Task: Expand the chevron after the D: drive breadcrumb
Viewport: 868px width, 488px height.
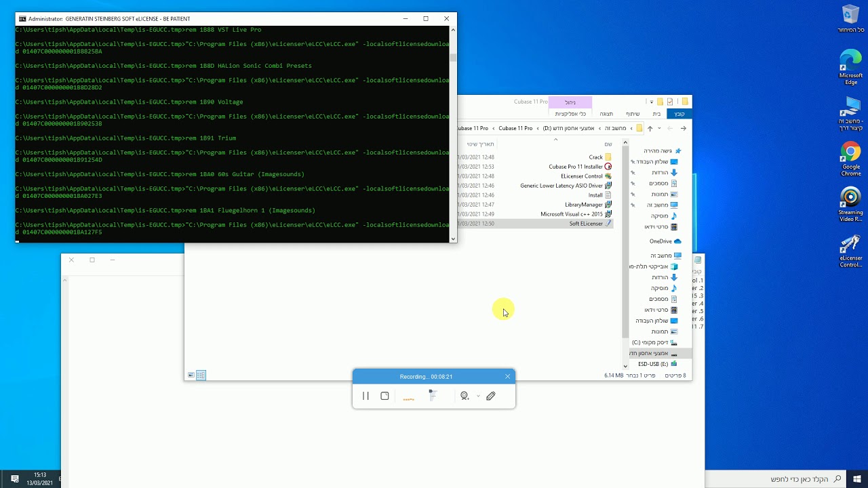Action: tap(537, 128)
